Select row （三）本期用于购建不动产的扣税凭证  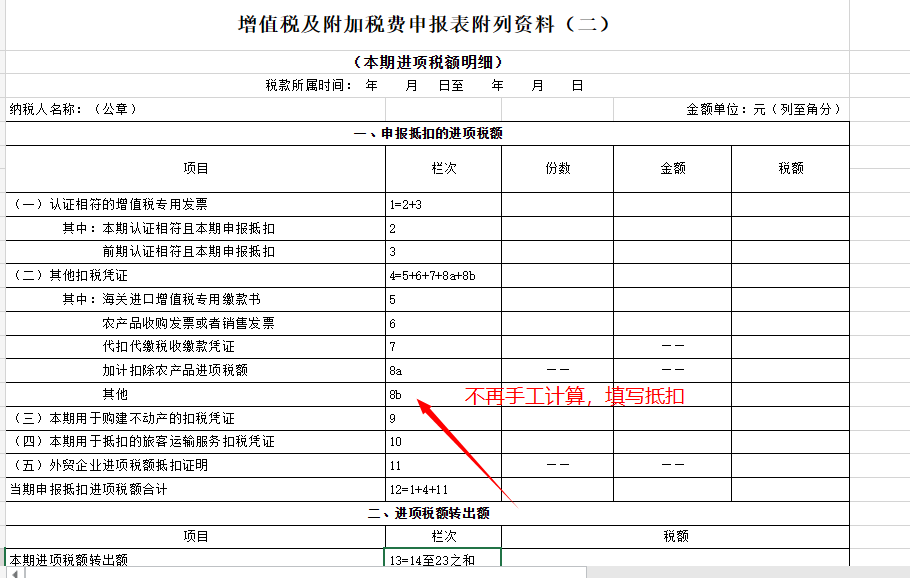pos(196,418)
